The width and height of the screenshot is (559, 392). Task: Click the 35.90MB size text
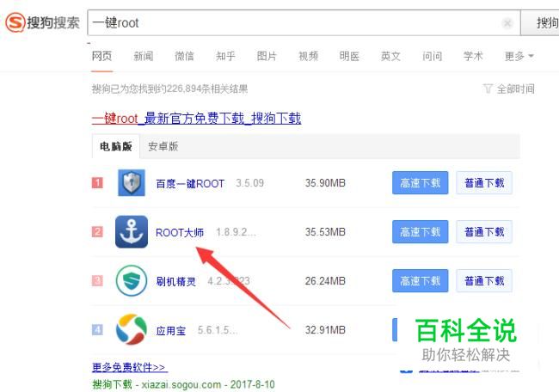325,183
